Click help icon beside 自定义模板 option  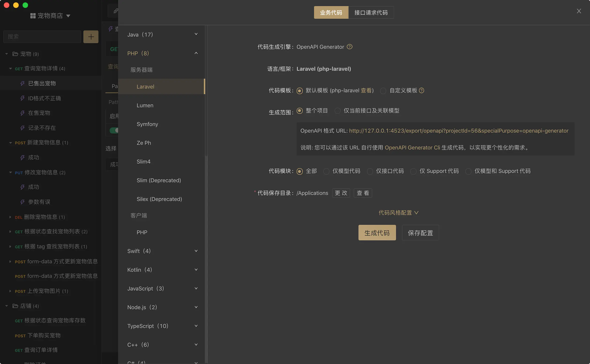[x=422, y=90]
